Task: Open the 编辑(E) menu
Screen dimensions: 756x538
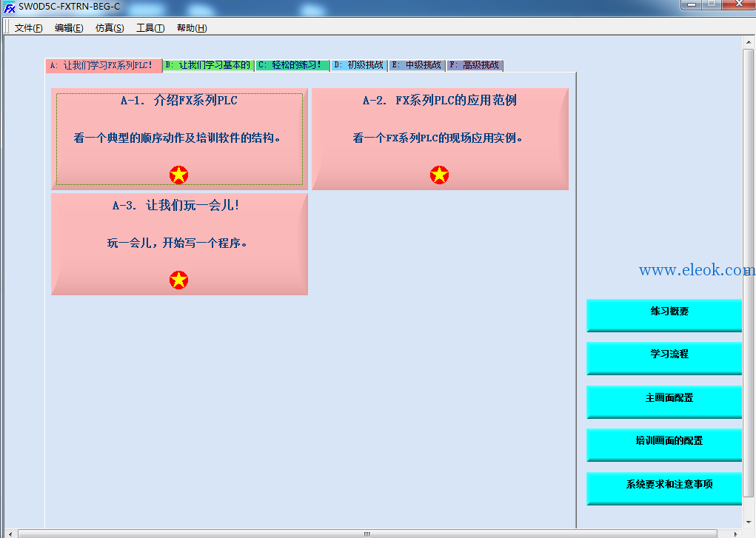Action: coord(69,28)
